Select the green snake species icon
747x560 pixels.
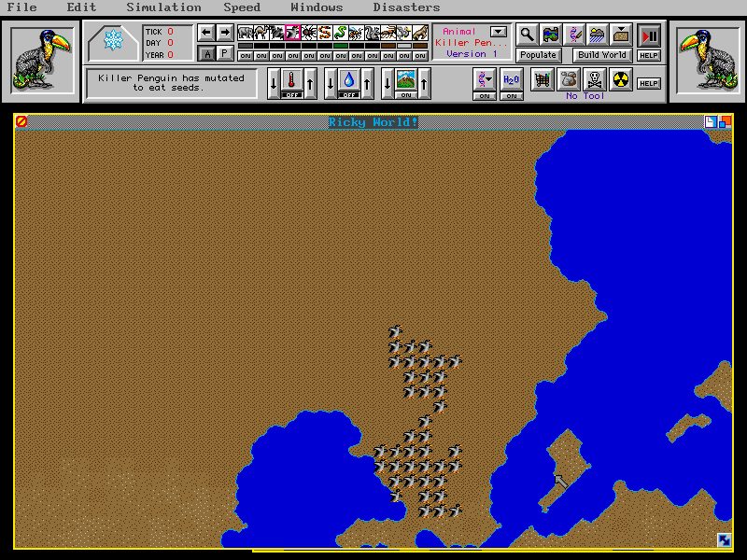(340, 33)
